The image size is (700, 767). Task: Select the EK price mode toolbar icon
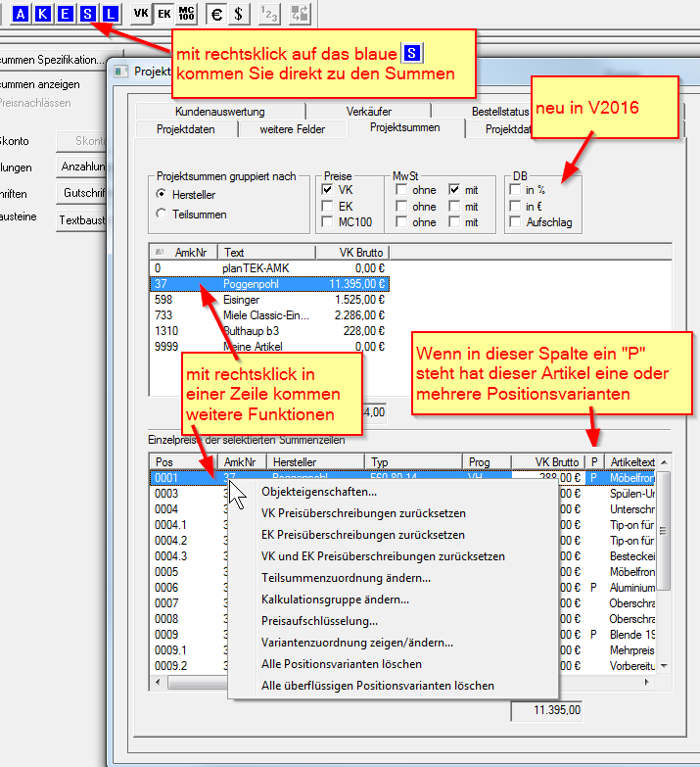click(164, 14)
